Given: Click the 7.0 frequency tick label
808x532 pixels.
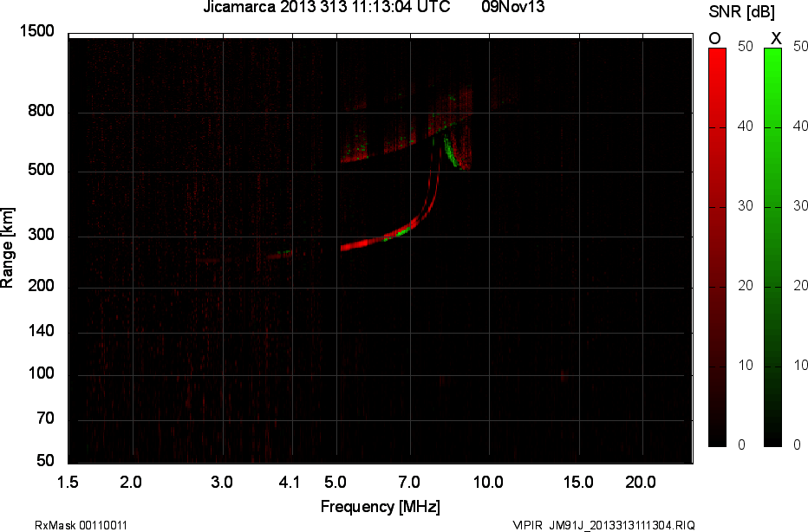Looking at the screenshot, I should (409, 483).
